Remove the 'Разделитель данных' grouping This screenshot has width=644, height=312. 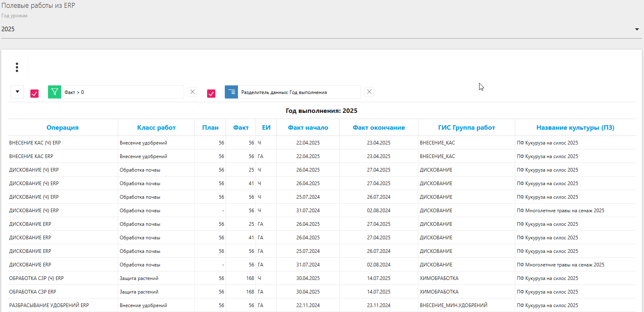(369, 92)
